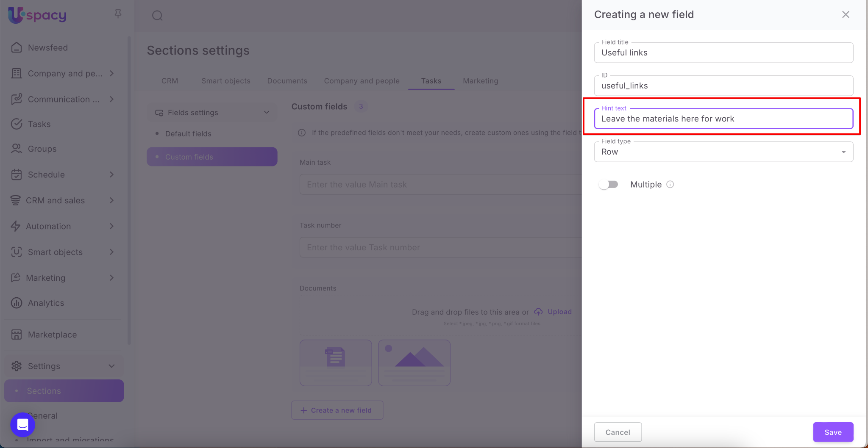
Task: Click the pin sidebar icon
Action: coord(118,14)
